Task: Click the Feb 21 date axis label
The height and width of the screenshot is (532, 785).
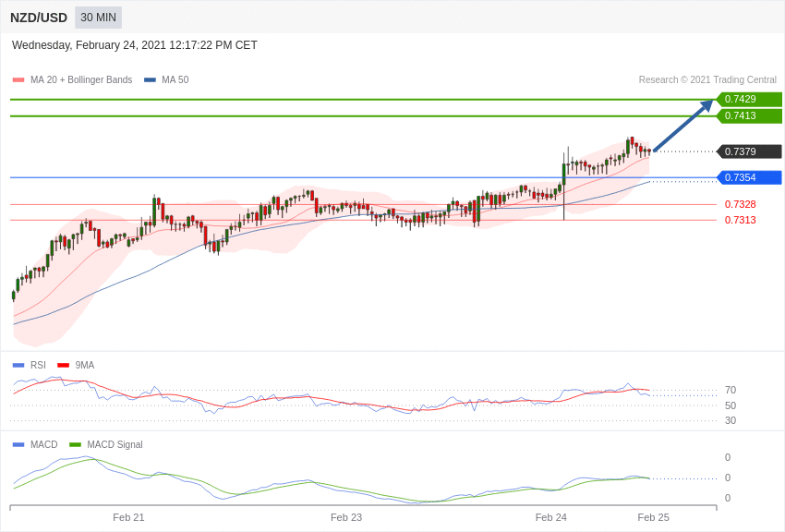Action: point(128,517)
